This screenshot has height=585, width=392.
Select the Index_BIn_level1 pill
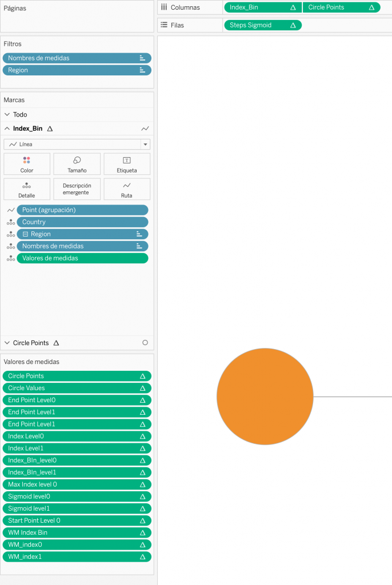pyautogui.click(x=77, y=472)
